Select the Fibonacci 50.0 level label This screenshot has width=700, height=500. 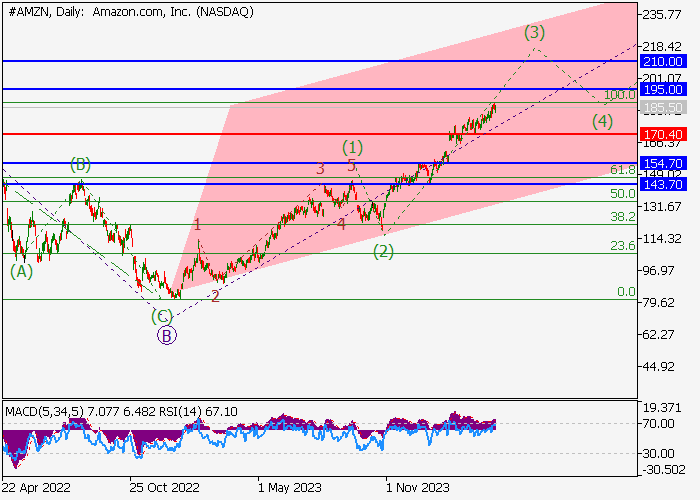coord(623,194)
